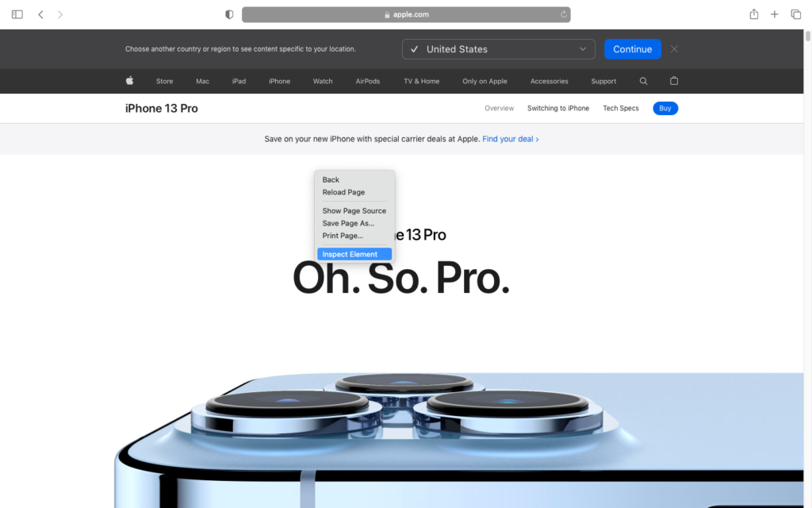Select the Tech Specs tab
Viewport: 812px width, 508px height.
coord(621,108)
